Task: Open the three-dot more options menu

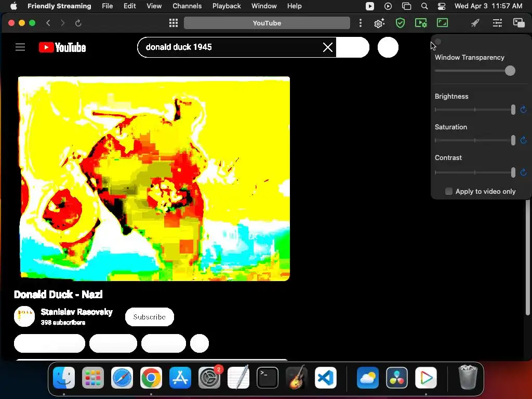Action: [x=361, y=23]
